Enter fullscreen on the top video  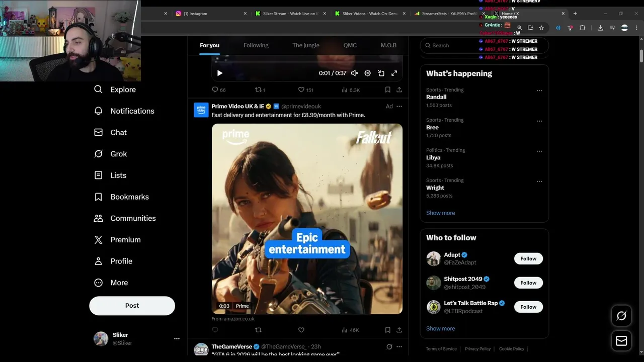tap(394, 73)
